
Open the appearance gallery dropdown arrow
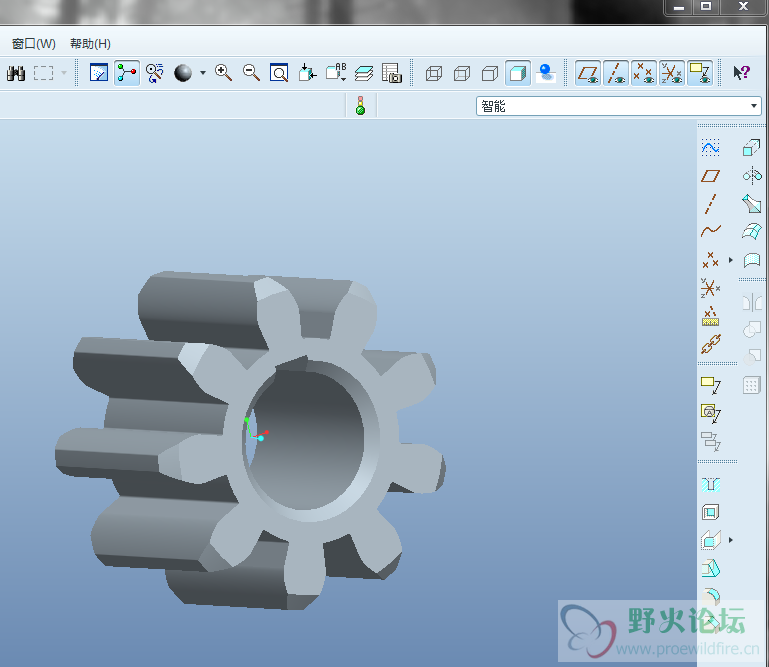(x=203, y=73)
